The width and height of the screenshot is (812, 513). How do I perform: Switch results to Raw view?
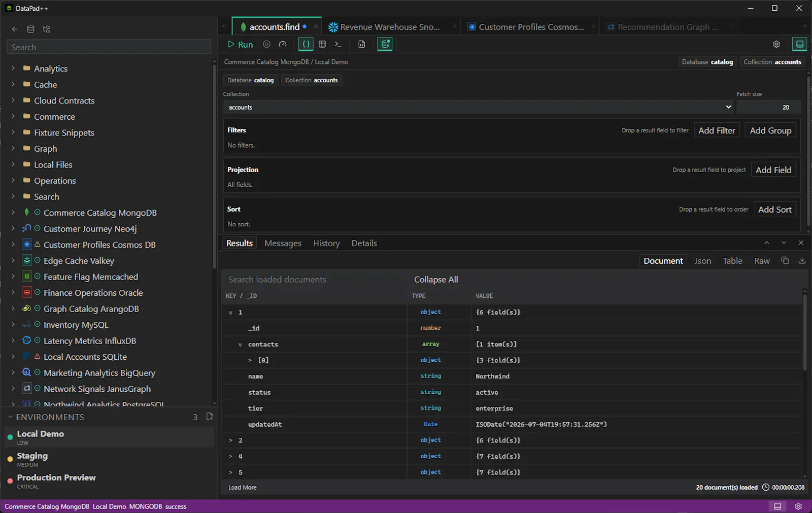(762, 261)
